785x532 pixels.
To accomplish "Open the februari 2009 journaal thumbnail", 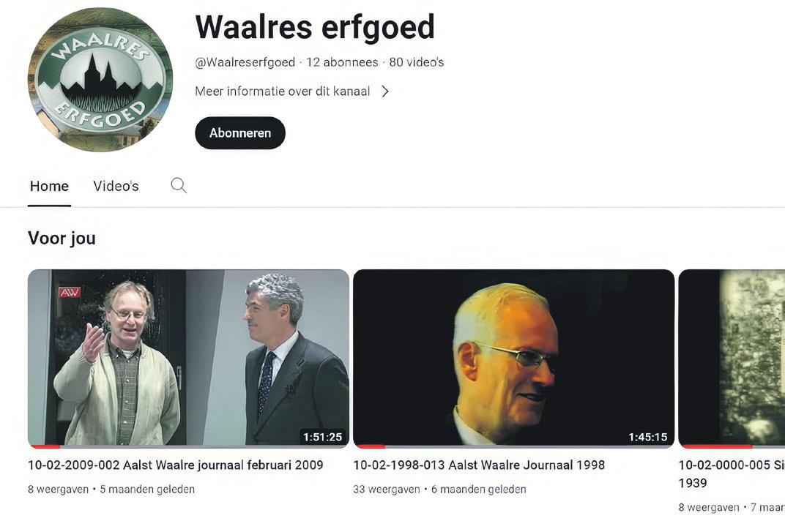I will click(x=188, y=358).
